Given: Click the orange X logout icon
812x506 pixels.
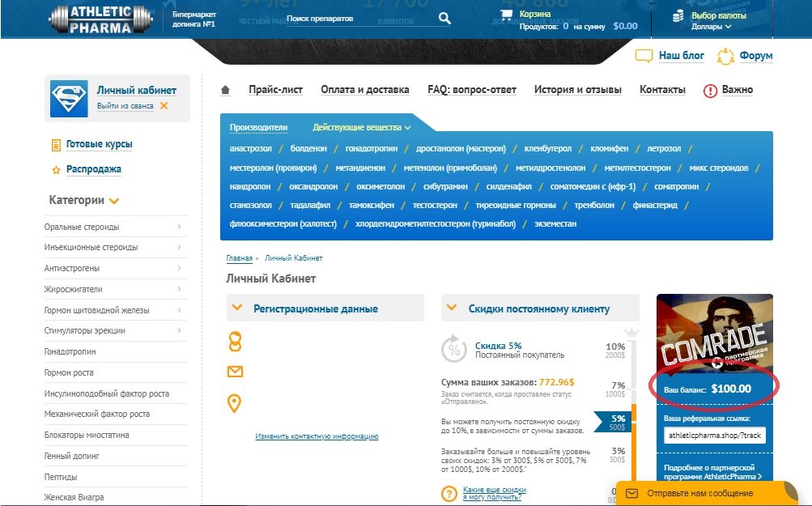Looking at the screenshot, I should (164, 106).
